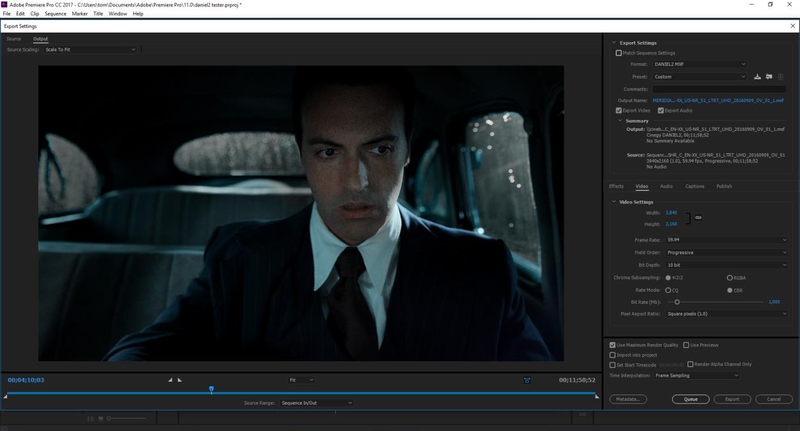This screenshot has height=431, width=800.
Task: Open the Window menu
Action: 118,14
